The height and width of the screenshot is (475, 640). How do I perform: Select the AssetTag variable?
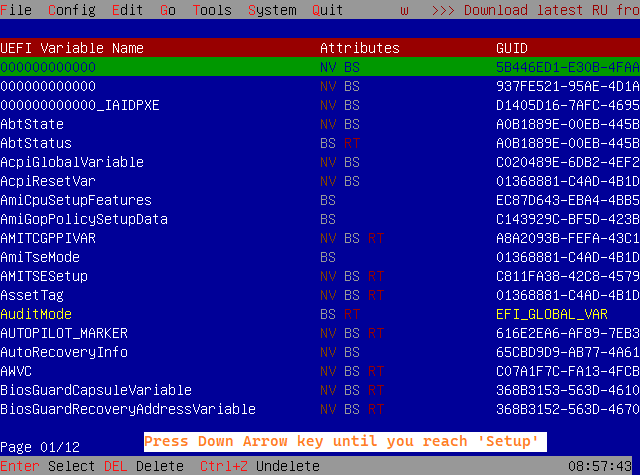tap(32, 295)
